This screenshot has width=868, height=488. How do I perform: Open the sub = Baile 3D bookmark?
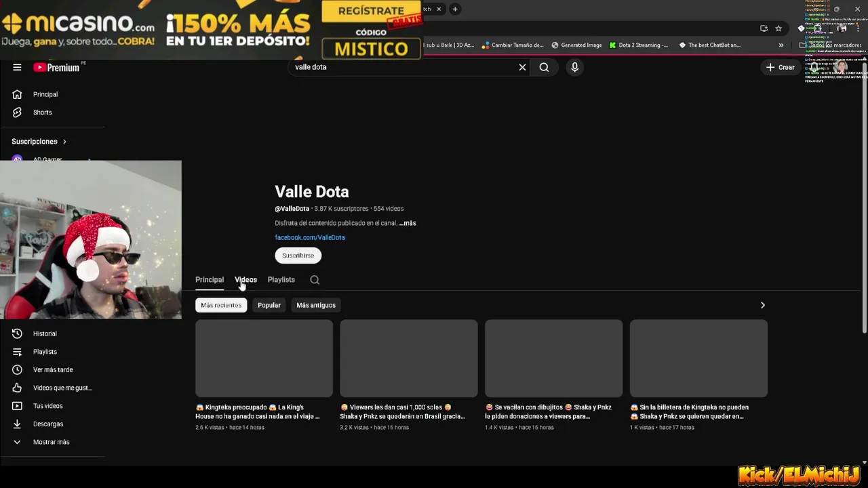(449, 45)
